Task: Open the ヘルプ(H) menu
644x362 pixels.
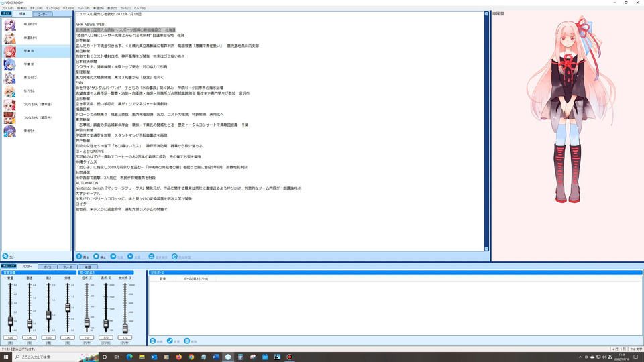Action: pos(140,8)
